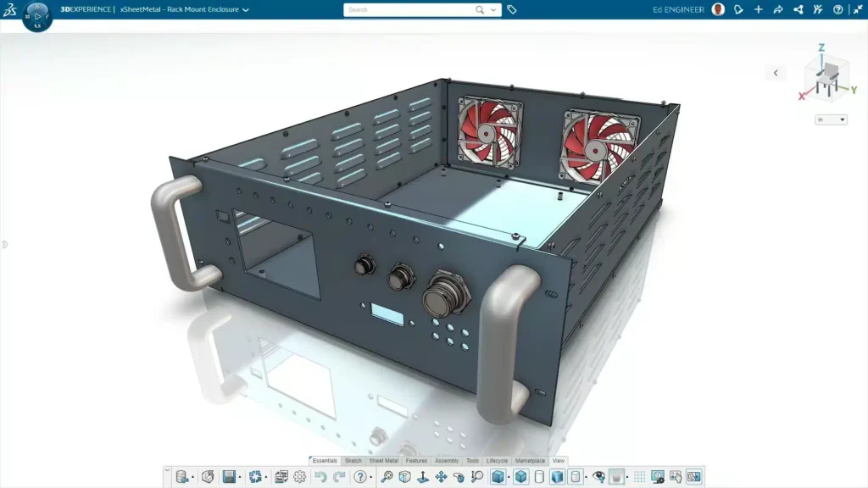
Task: Switch to the Sheet Metal tab
Action: click(386, 461)
